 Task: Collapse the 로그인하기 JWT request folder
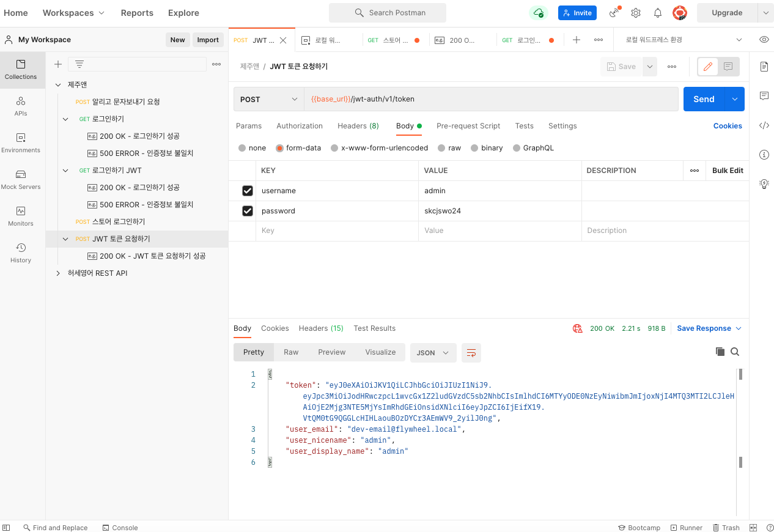pyautogui.click(x=65, y=171)
